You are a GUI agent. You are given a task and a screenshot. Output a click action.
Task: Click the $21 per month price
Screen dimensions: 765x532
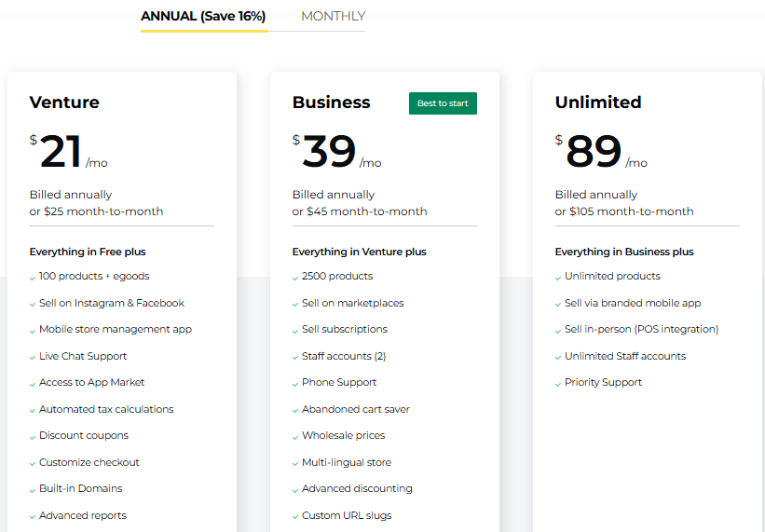[x=69, y=152]
